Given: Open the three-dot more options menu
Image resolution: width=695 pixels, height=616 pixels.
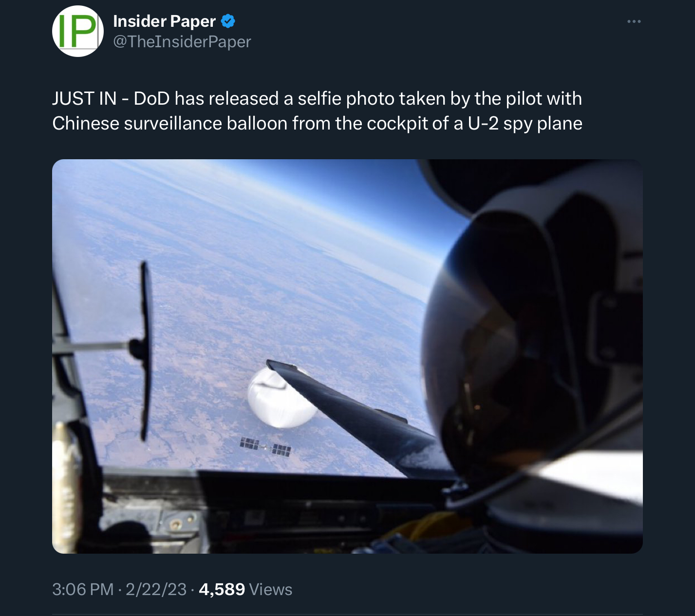Looking at the screenshot, I should 634,21.
